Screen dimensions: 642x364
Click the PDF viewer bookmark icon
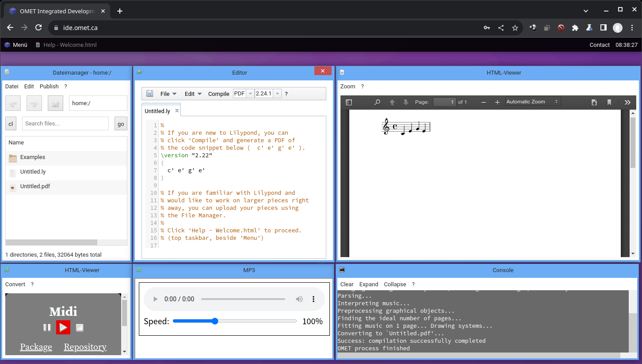[x=609, y=102]
